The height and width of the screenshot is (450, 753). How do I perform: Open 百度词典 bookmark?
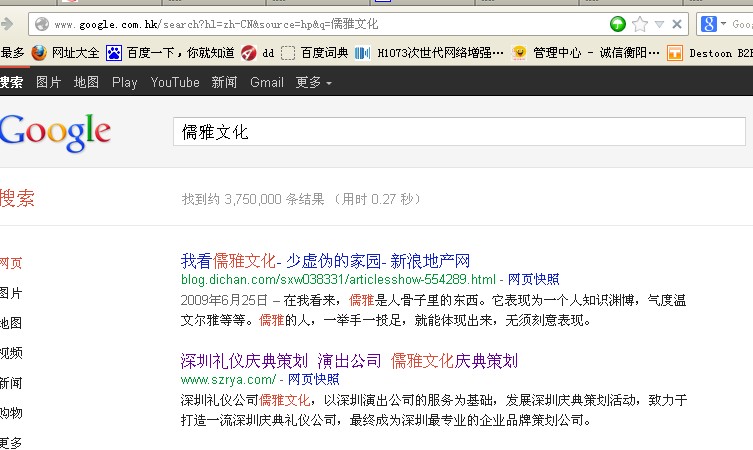[x=315, y=53]
